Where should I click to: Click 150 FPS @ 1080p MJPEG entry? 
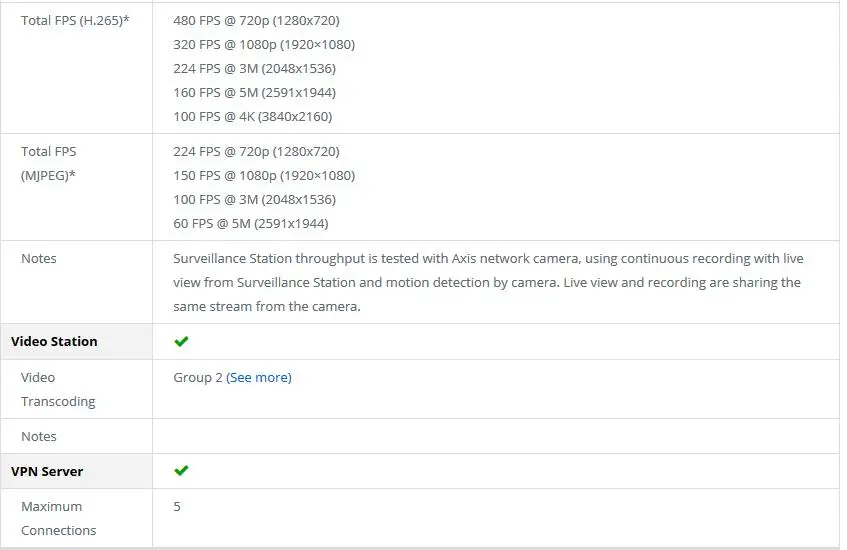click(x=264, y=175)
